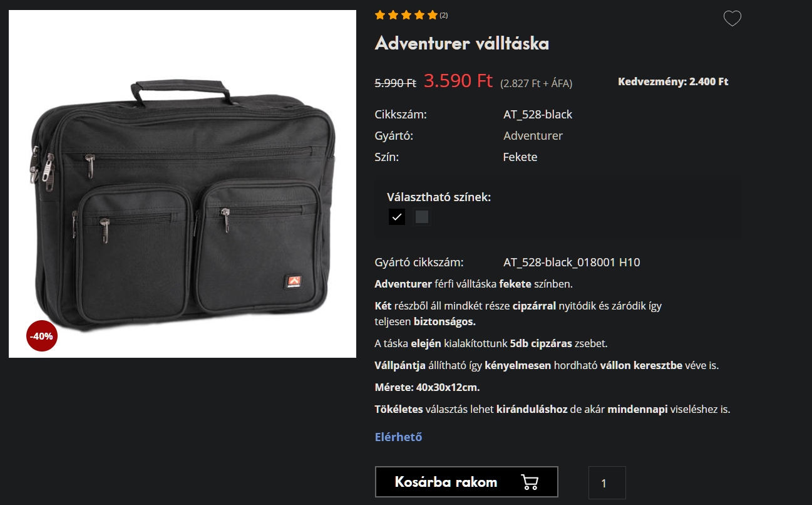Viewport: 812px width, 505px height.
Task: Click the fourth rating star
Action: pyautogui.click(x=419, y=14)
